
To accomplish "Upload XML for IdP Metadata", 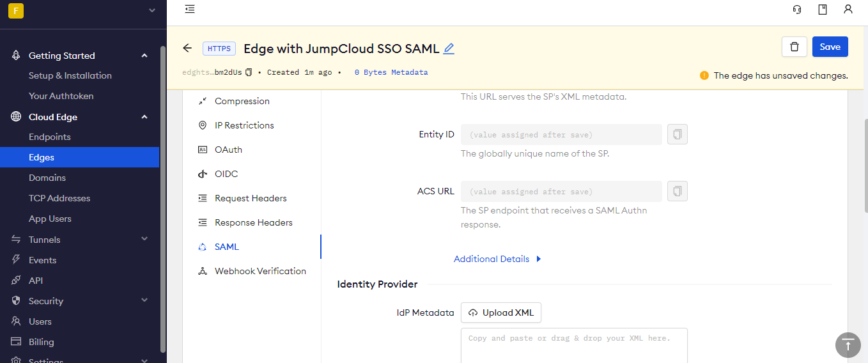I will click(x=501, y=313).
